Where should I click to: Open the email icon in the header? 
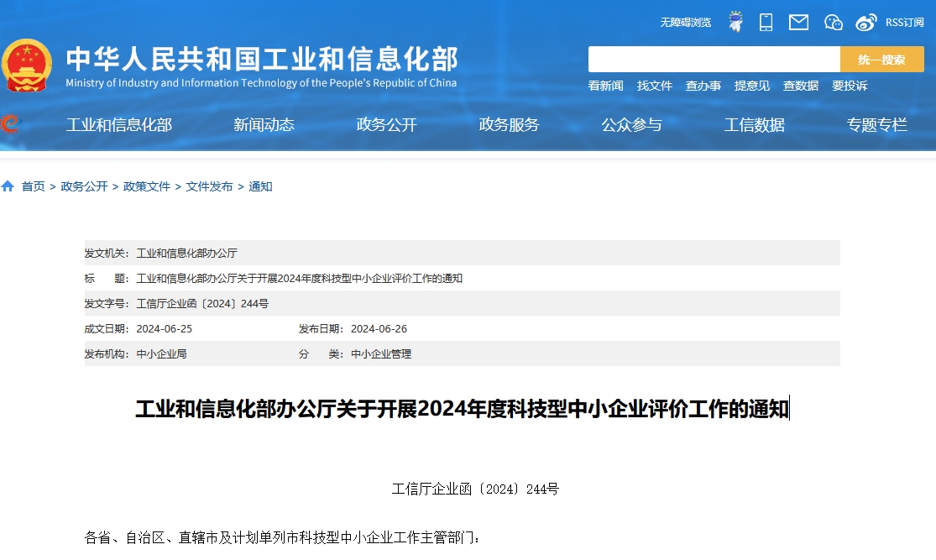[x=797, y=22]
